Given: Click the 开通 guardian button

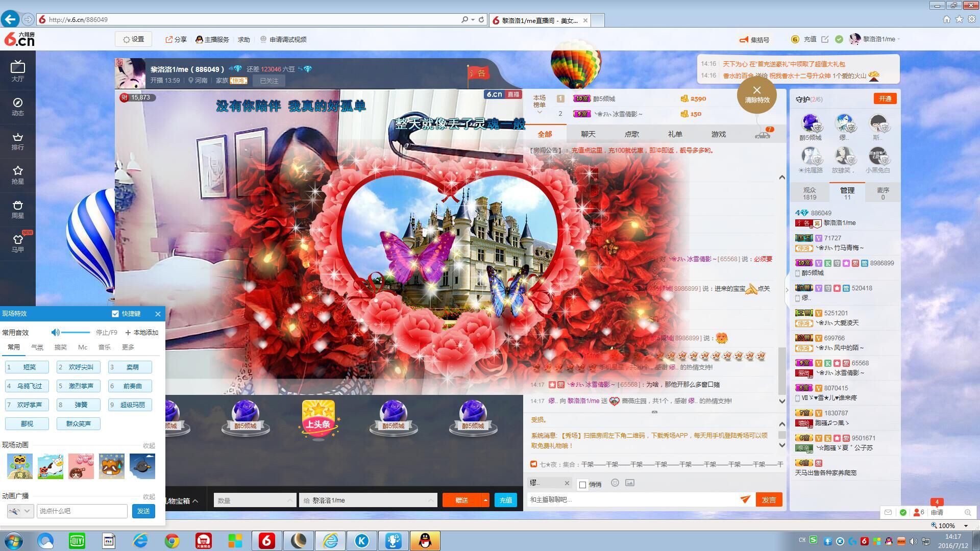Looking at the screenshot, I should [x=885, y=99].
